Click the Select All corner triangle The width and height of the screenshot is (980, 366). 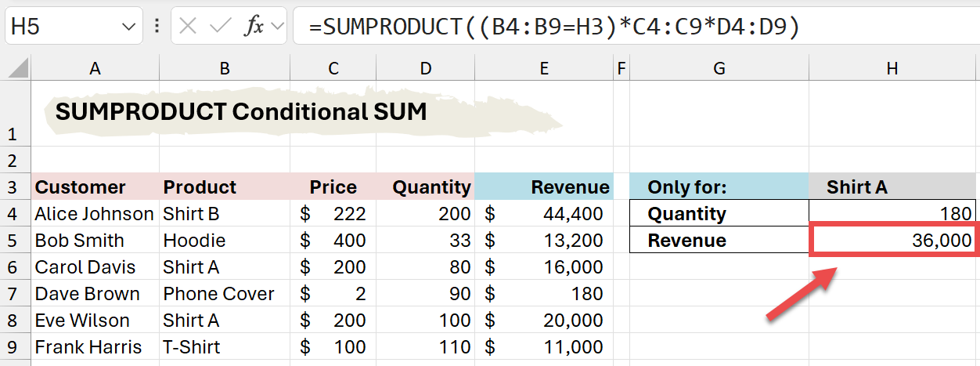pos(19,70)
